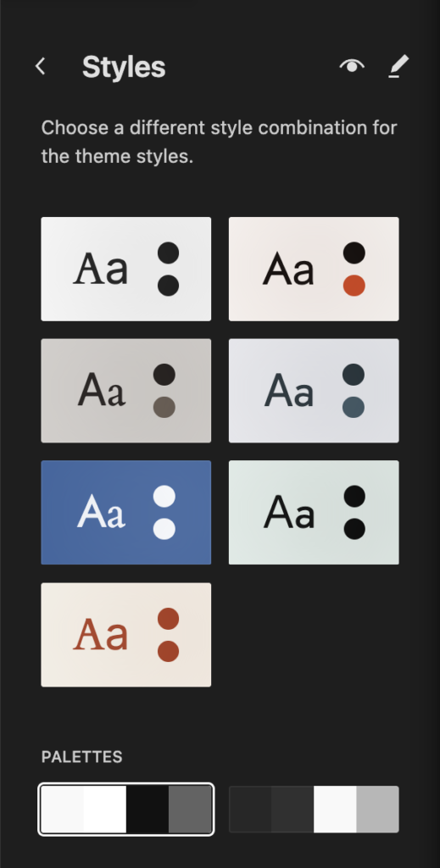
Task: Click the brown dot in taupe style
Action: 164,408
